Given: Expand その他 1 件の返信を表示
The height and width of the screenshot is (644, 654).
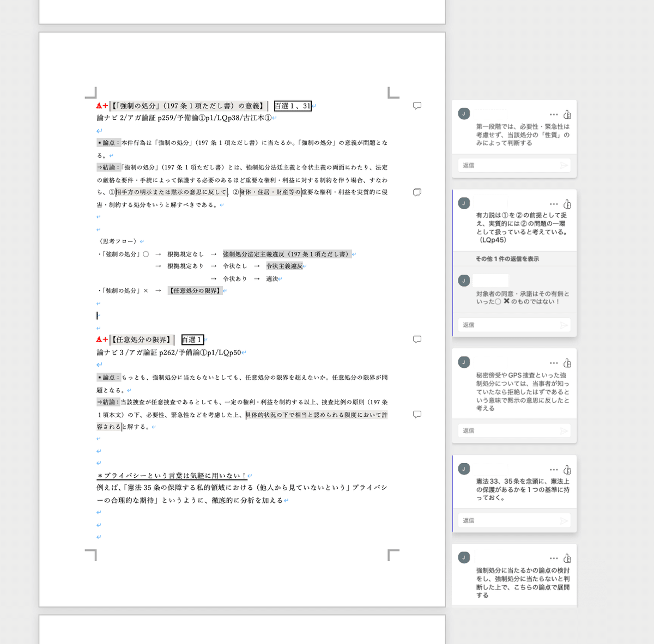Looking at the screenshot, I should pos(507,259).
